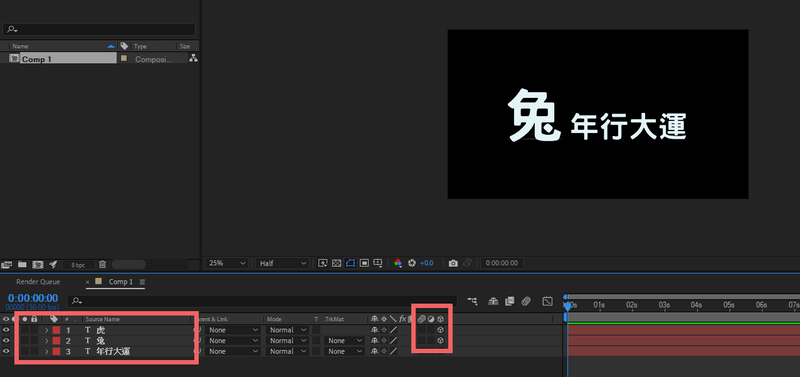This screenshot has width=800, height=377.
Task: Toggle Mask and Shape Path Visibility
Action: [351, 263]
